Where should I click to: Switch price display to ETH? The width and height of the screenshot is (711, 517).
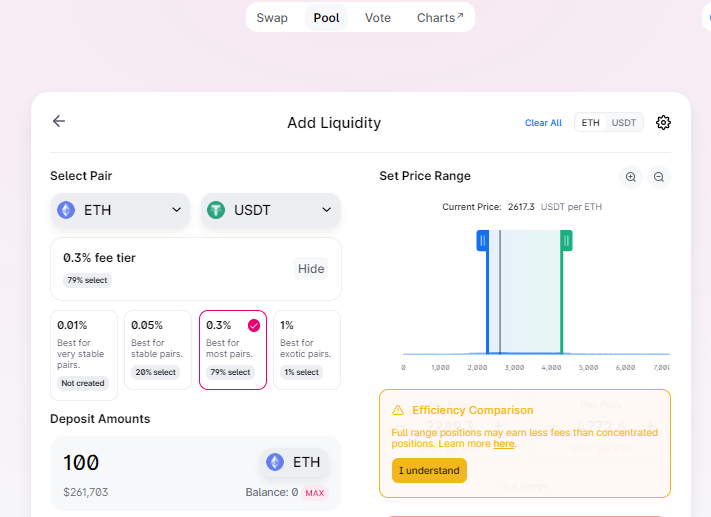point(591,123)
